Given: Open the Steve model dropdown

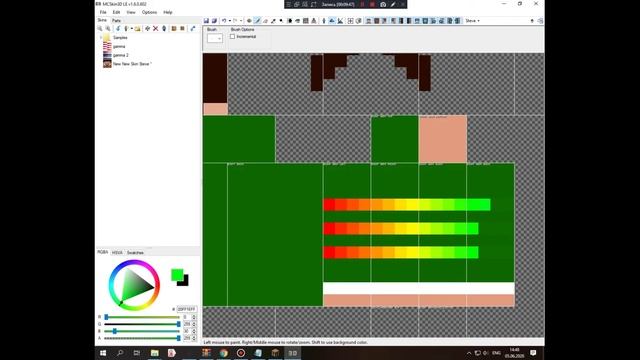Looking at the screenshot, I should [473, 21].
